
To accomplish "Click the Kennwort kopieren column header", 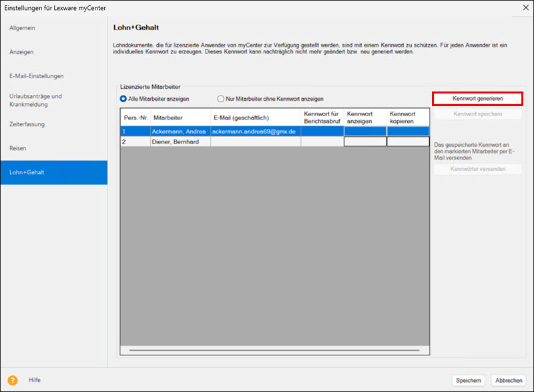I will (408, 118).
